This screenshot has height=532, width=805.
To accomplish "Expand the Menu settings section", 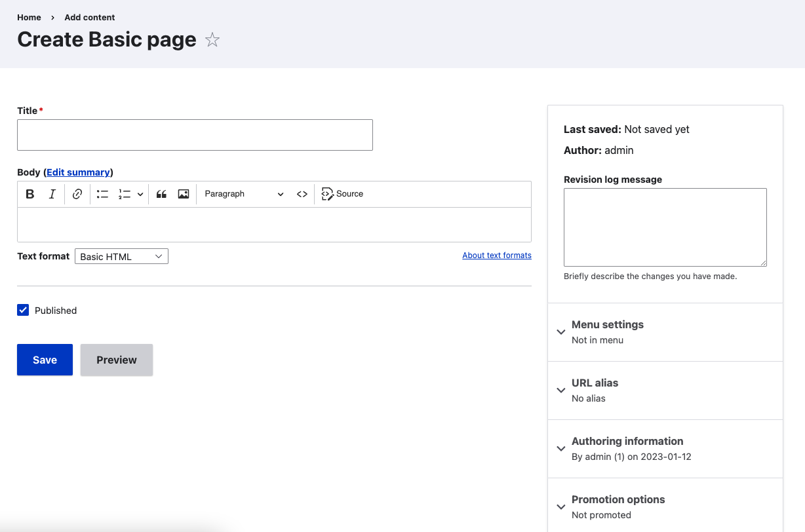I will tap(607, 325).
